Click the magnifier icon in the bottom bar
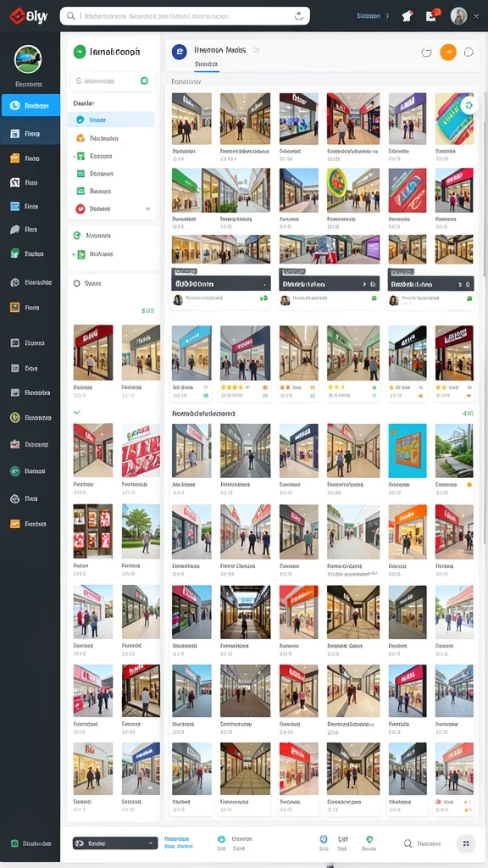Screen dimensions: 488x868 point(408,843)
